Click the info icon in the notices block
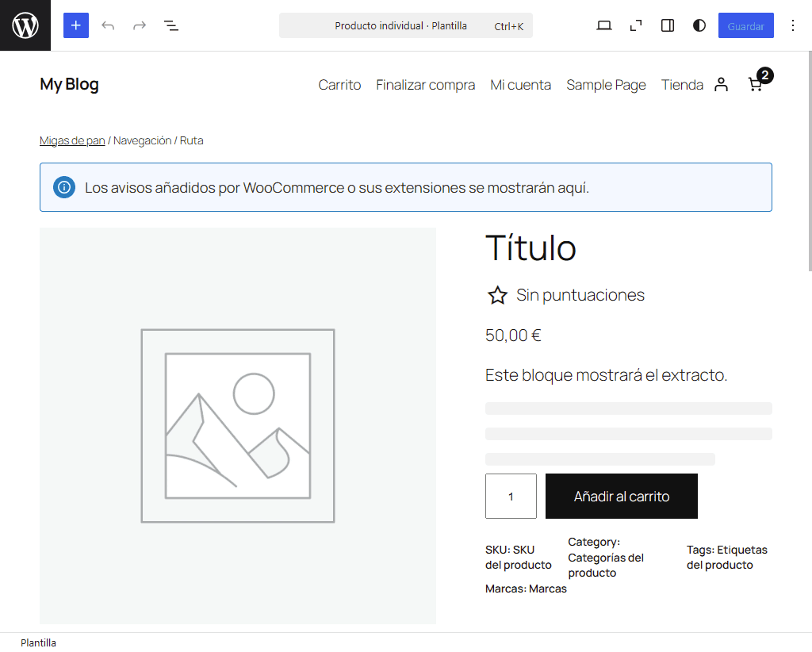Image resolution: width=812 pixels, height=652 pixels. [x=64, y=187]
